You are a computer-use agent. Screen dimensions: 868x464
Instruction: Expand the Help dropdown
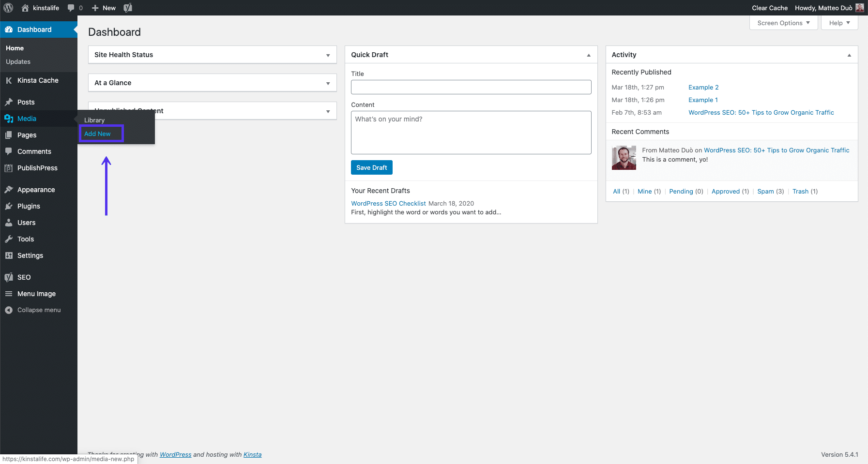point(839,23)
